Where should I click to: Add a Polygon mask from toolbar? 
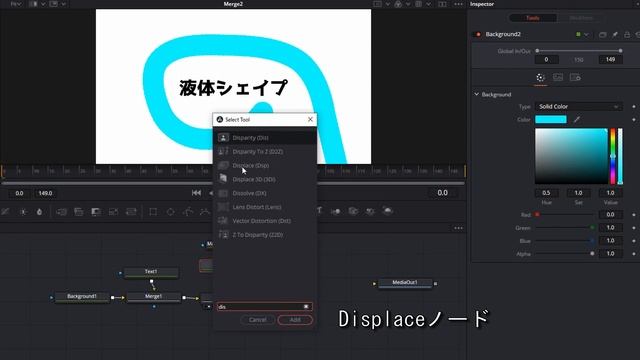coord(188,211)
